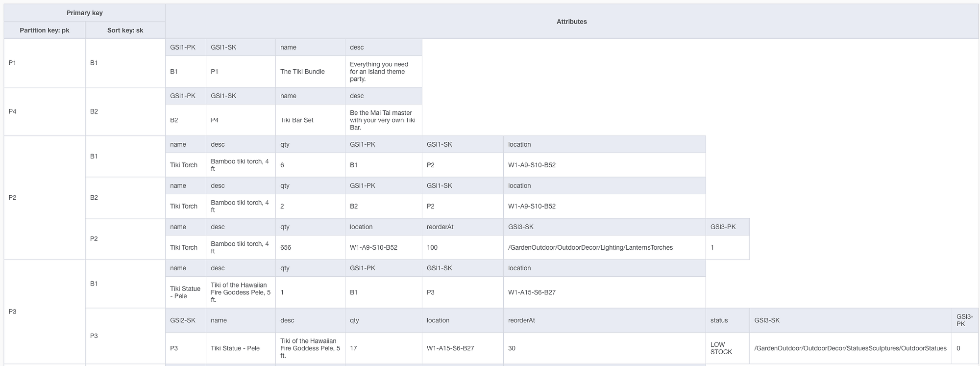Click the Primary key header cell
The image size is (980, 366).
[x=84, y=13]
